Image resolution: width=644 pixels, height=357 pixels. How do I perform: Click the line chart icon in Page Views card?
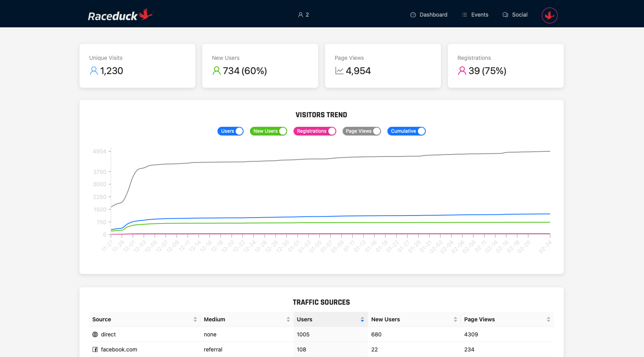[339, 71]
